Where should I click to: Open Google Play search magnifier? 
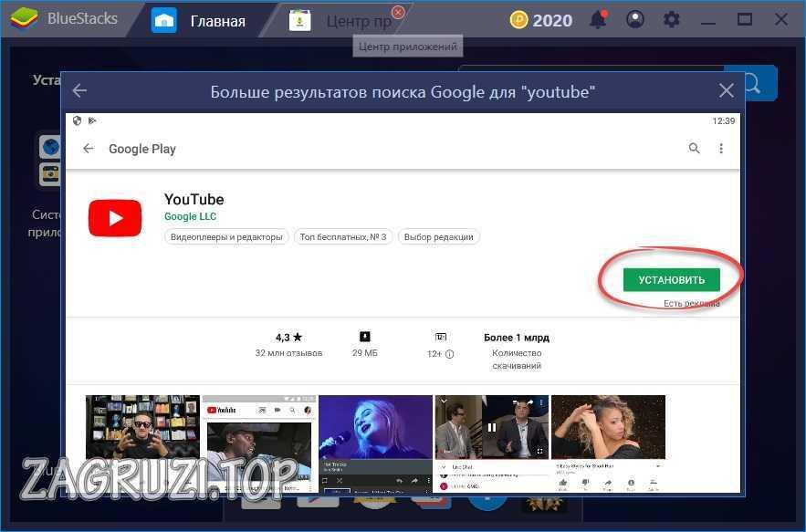tap(694, 149)
